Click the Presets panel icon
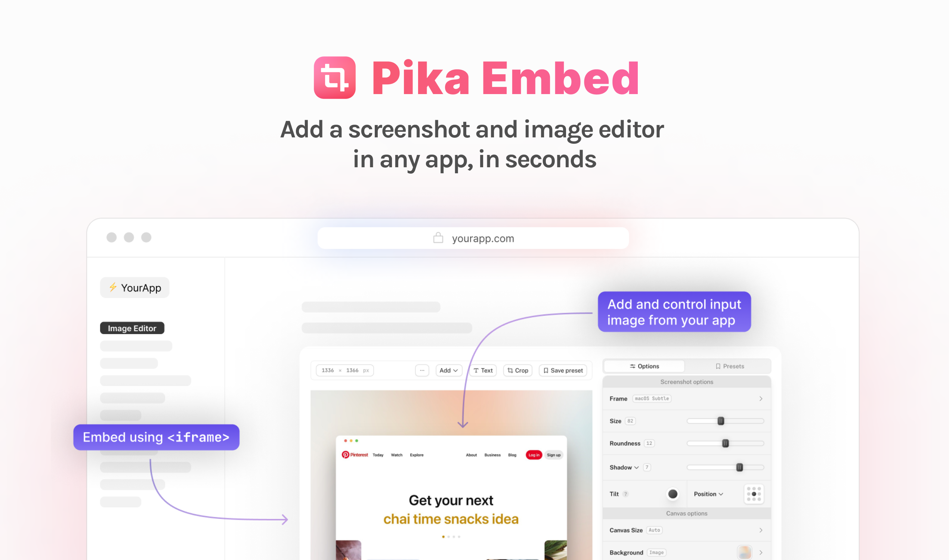Image resolution: width=949 pixels, height=560 pixels. tap(728, 366)
